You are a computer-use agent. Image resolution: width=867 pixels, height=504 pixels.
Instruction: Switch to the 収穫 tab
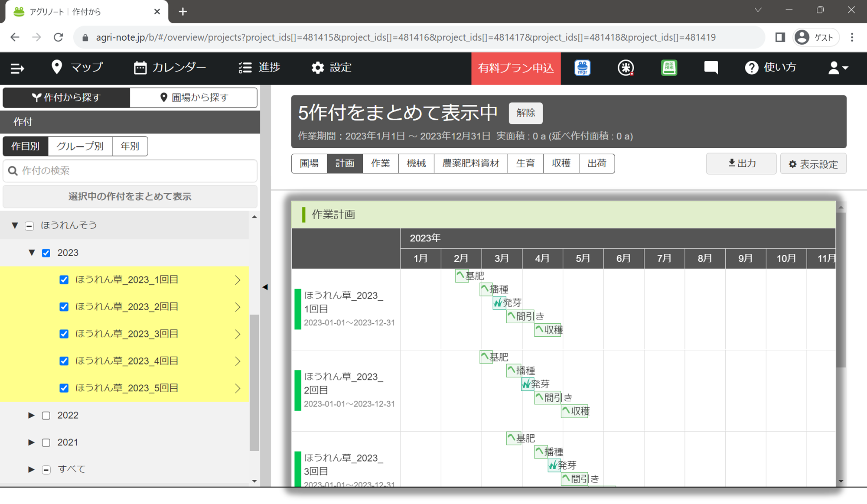click(561, 163)
